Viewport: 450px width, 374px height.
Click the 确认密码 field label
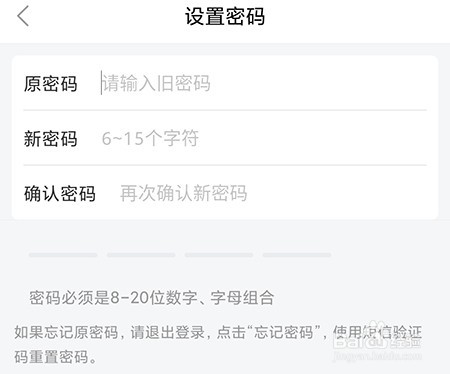(x=60, y=194)
